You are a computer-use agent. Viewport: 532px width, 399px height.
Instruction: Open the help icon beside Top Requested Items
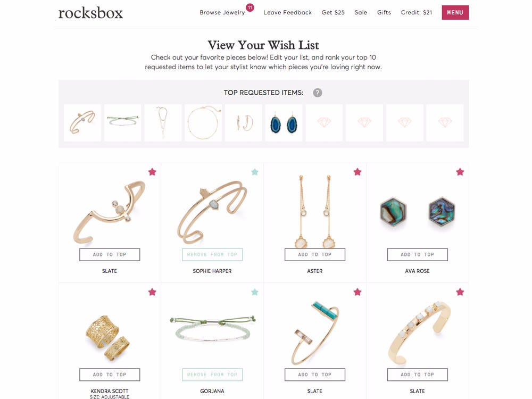point(317,93)
